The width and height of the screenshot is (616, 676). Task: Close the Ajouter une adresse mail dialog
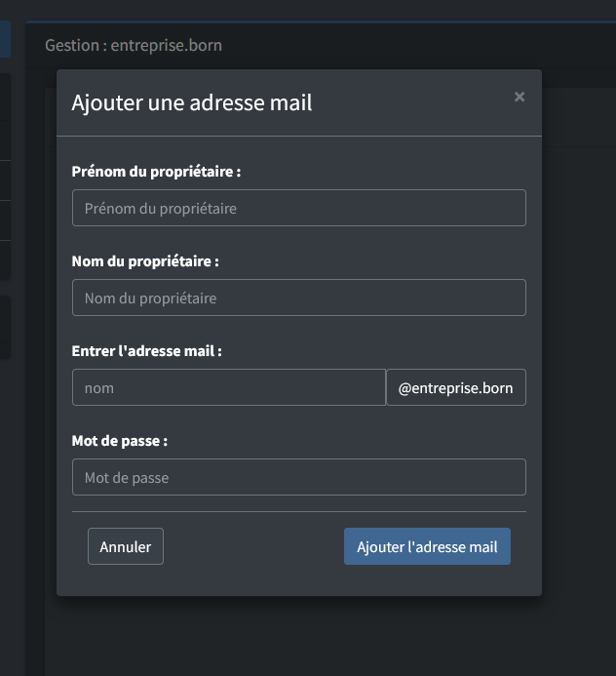click(x=520, y=97)
